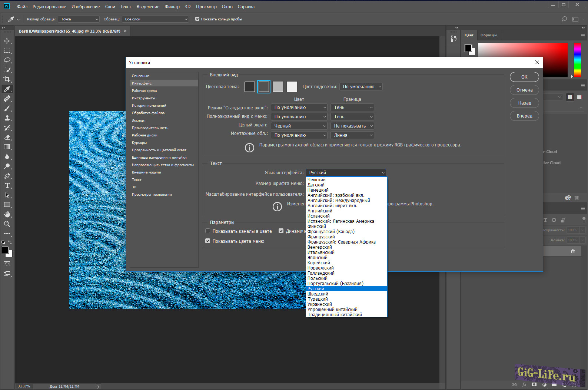This screenshot has width=588, height=390.
Task: Click the OK button
Action: pos(524,77)
